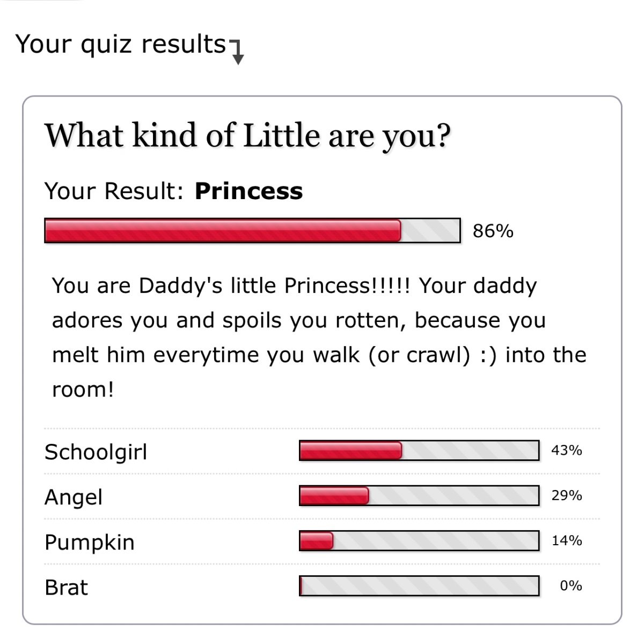Click the 29% percentage value
Viewport: 644px width, 644px height.
click(x=567, y=495)
